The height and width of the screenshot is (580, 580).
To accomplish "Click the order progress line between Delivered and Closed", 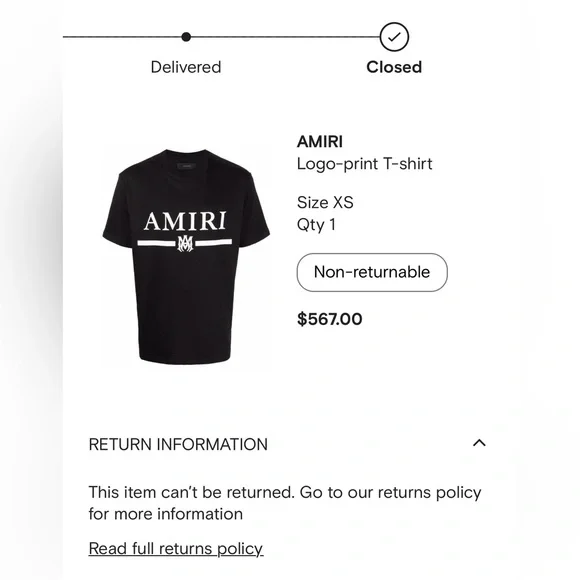I will tap(285, 37).
